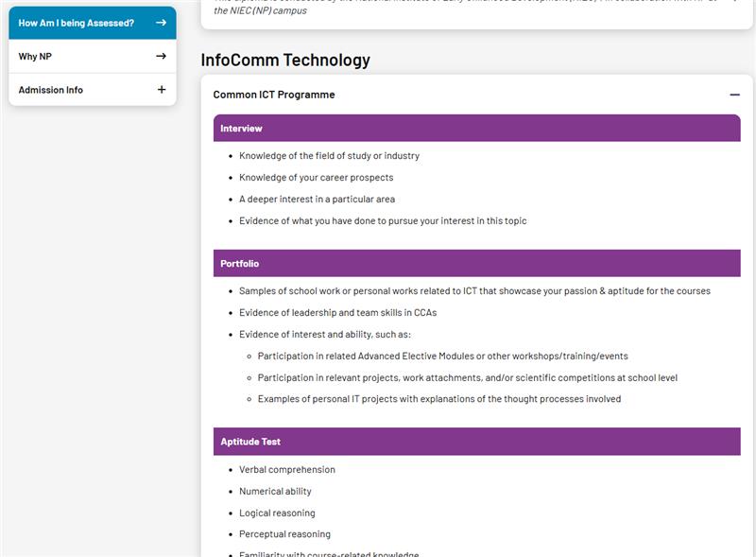This screenshot has height=557, width=756.
Task: Click the 'InfoComm Technology' heading
Action: [285, 61]
